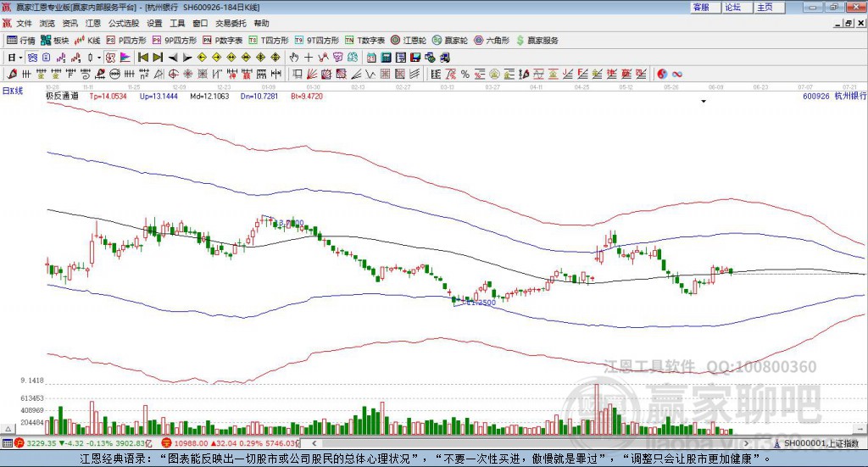
Task: Open the T数字表 time number table
Action: [364, 41]
